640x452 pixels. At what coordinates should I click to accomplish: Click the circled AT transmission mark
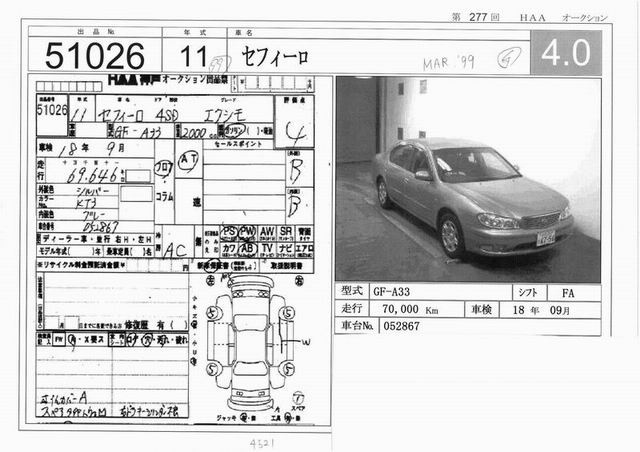189,161
